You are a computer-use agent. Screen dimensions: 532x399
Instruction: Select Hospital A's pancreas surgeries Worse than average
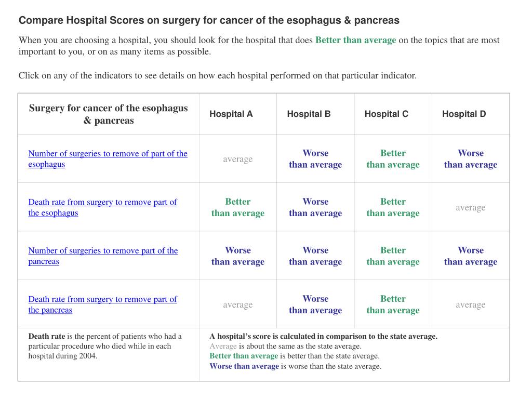click(x=238, y=256)
